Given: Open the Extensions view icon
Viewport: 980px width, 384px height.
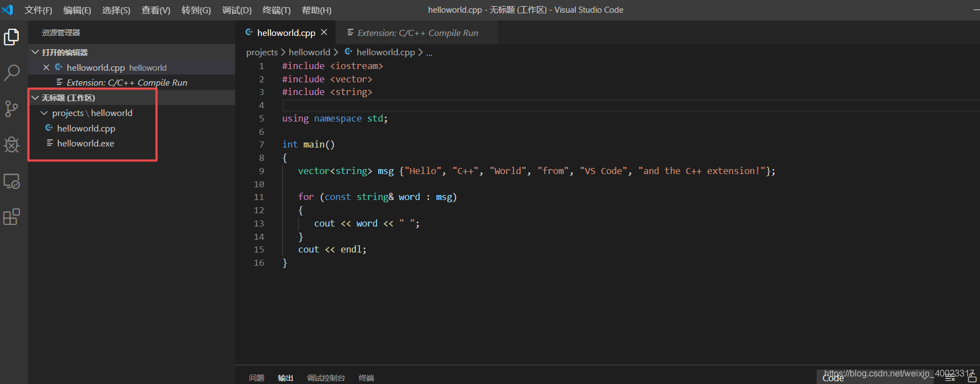Looking at the screenshot, I should 12,217.
